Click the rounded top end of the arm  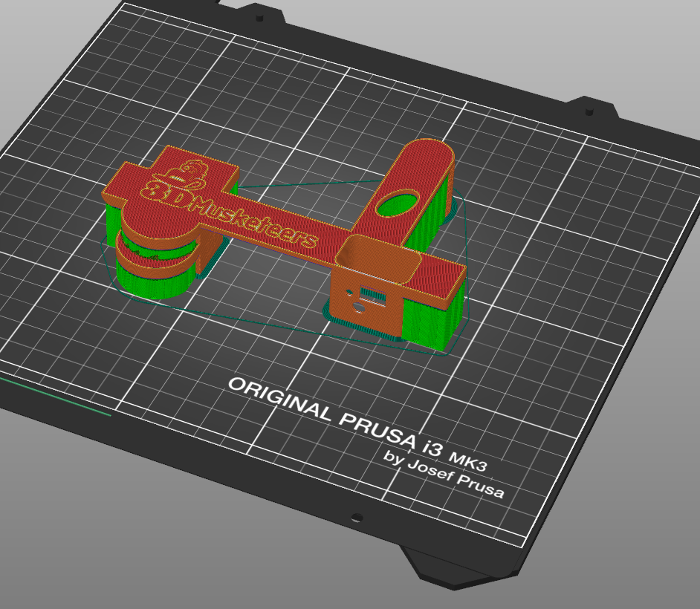429,155
